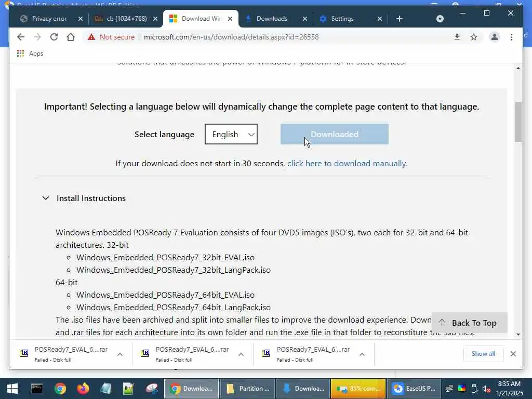Bookmark this page with the star
This screenshot has width=532, height=399.
coord(474,37)
